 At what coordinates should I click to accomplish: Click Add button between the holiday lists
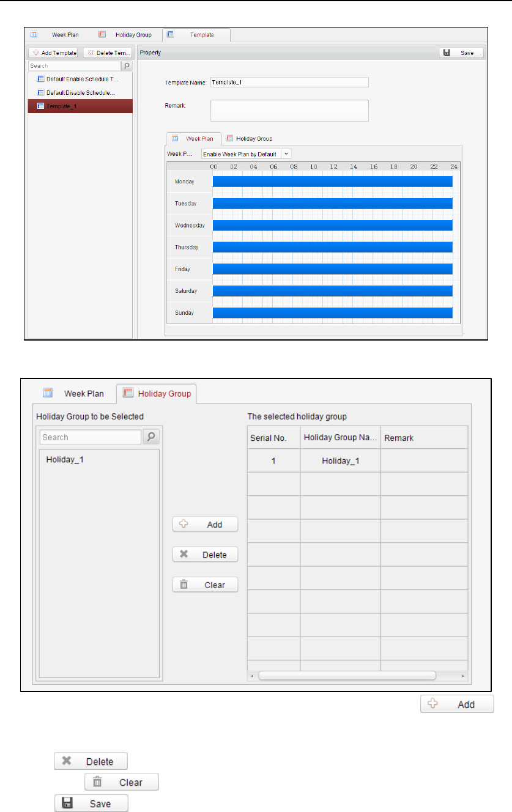[205, 525]
